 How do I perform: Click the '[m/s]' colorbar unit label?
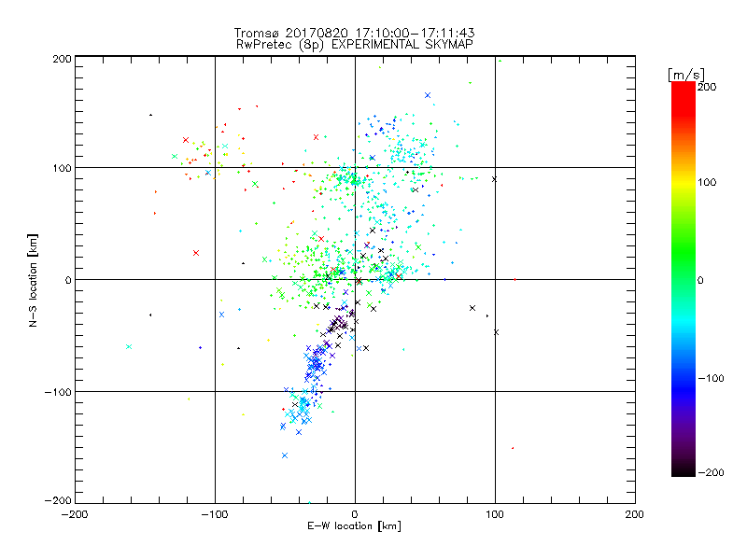686,75
